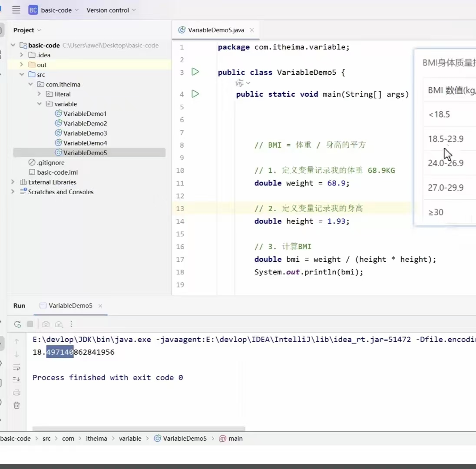Open the Version control menu

coord(111,10)
